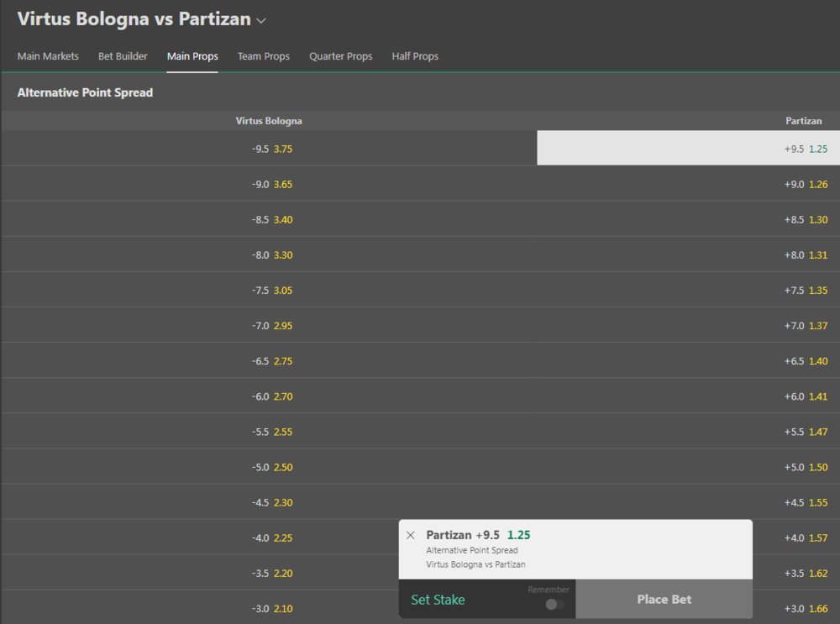Choose Partizan +6.0 at 1.41
Screen dimensions: 840x624
tap(689, 396)
